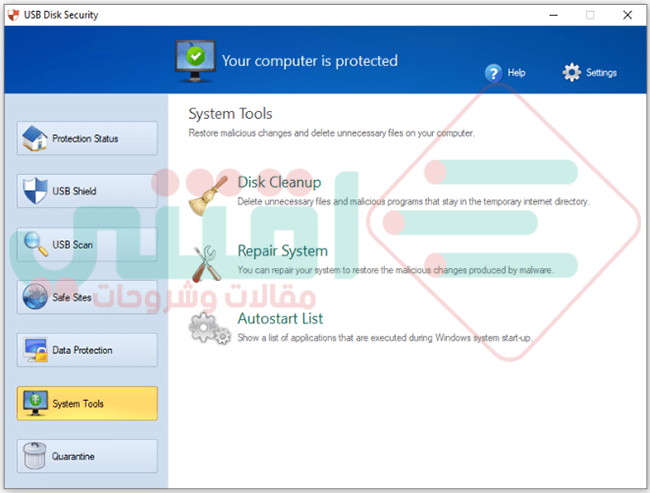This screenshot has height=493, width=650.
Task: Switch to USB Scan section
Action: coord(87,244)
